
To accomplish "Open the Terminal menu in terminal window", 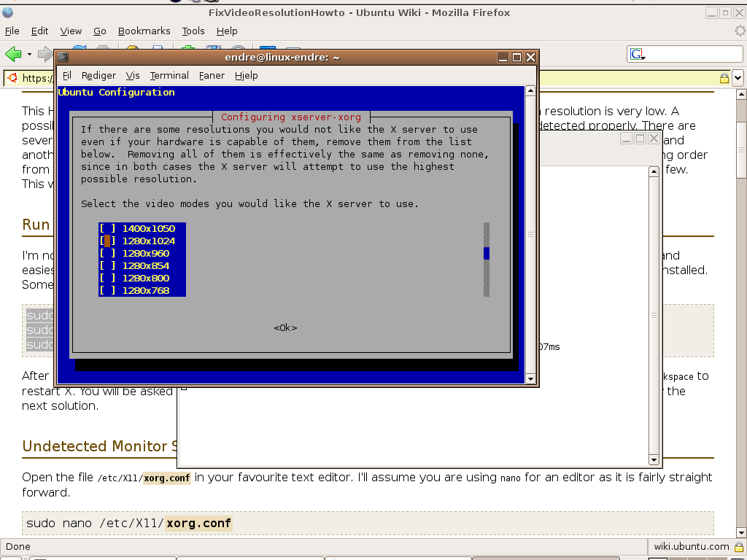I will pyautogui.click(x=169, y=75).
